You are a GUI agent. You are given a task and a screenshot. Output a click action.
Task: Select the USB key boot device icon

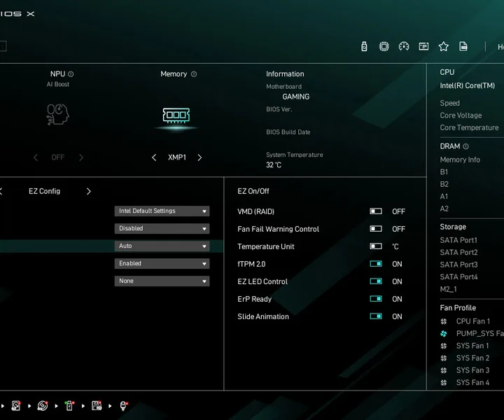point(69,406)
